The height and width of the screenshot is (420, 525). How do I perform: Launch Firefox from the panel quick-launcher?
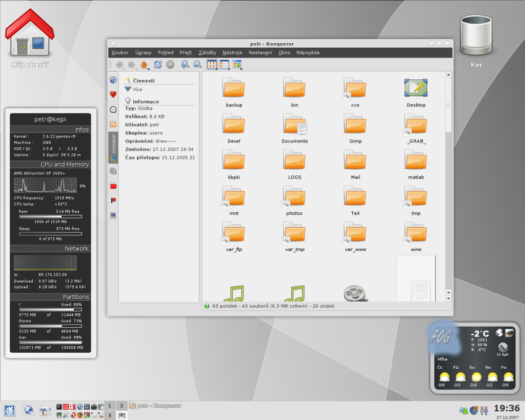[x=80, y=415]
